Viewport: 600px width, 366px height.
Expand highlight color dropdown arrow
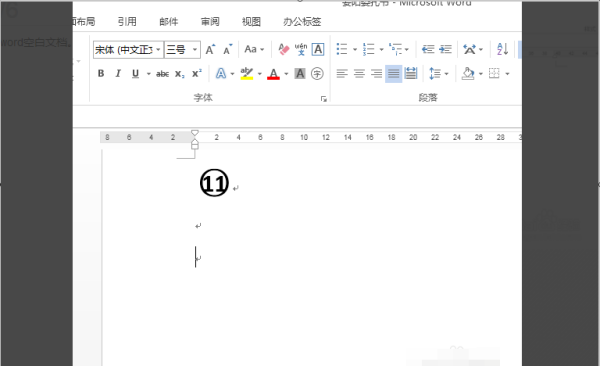click(x=259, y=74)
